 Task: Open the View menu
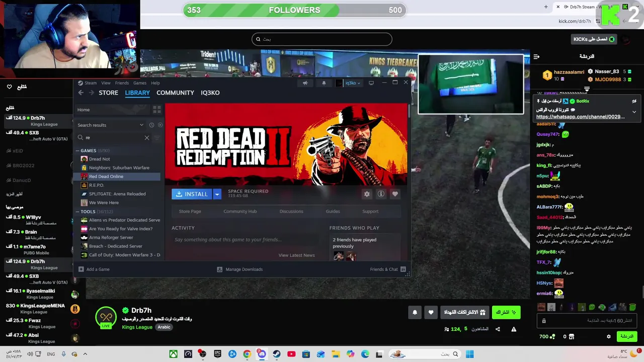[x=106, y=83]
